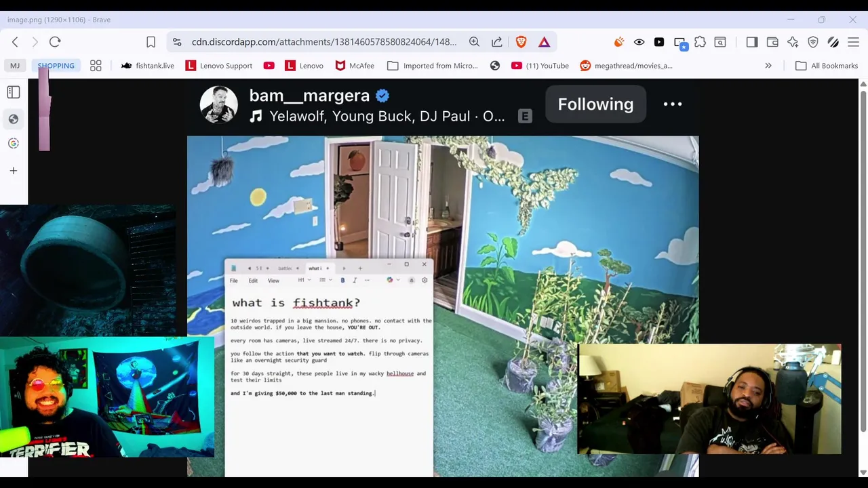This screenshot has height=488, width=868.
Task: Open the Copilot icon in Notepad
Action: [x=390, y=280]
